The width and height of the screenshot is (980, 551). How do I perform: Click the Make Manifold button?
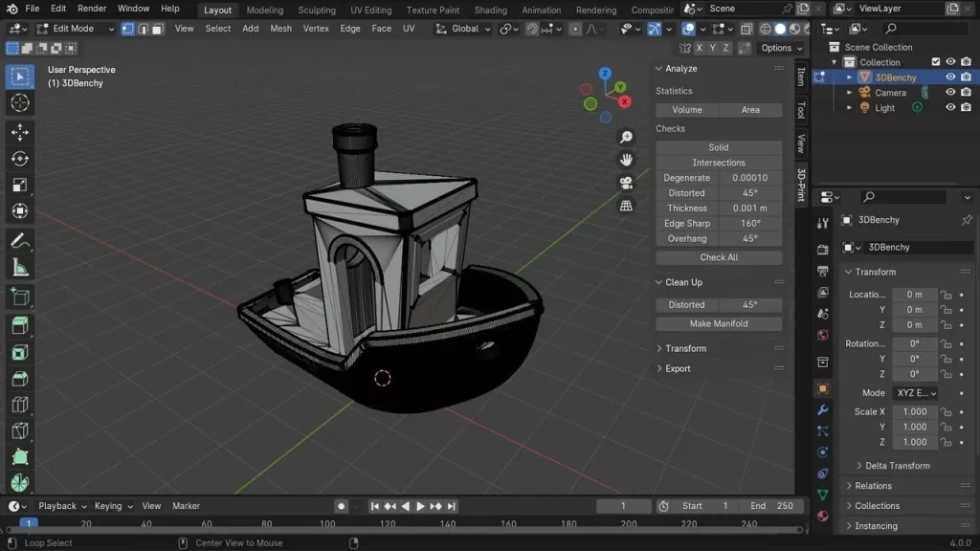click(x=719, y=323)
